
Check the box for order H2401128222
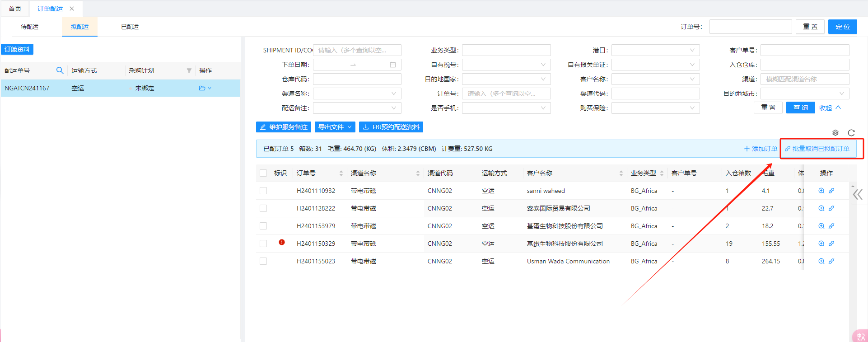point(263,208)
